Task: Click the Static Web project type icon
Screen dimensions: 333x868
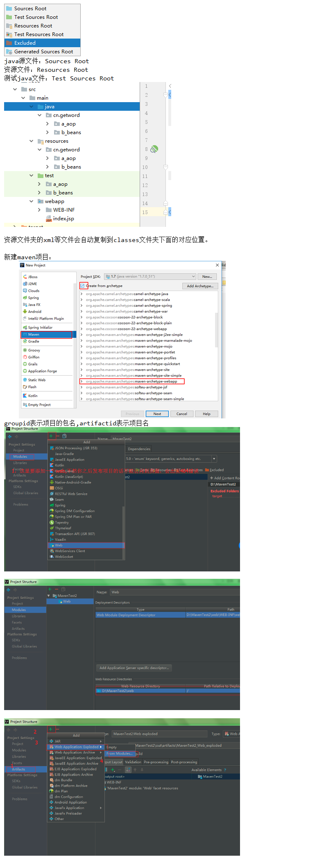Action: [25, 380]
